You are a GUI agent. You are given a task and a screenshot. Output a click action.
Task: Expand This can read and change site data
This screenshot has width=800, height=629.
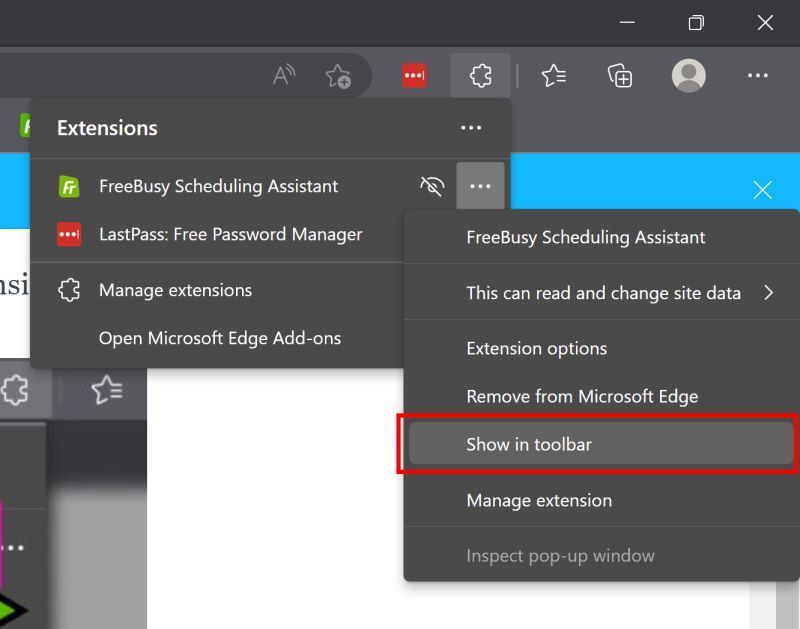tap(601, 293)
